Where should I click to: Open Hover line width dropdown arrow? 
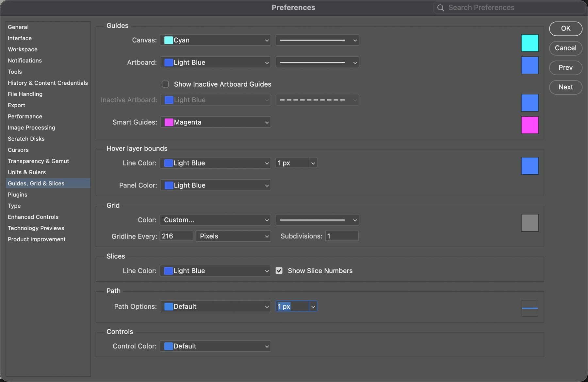[313, 163]
